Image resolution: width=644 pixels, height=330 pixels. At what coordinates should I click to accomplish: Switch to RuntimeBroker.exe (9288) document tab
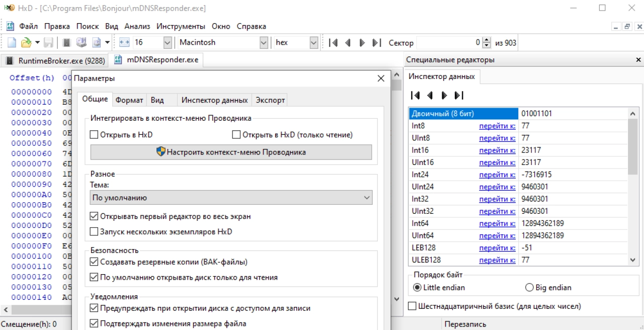point(55,60)
